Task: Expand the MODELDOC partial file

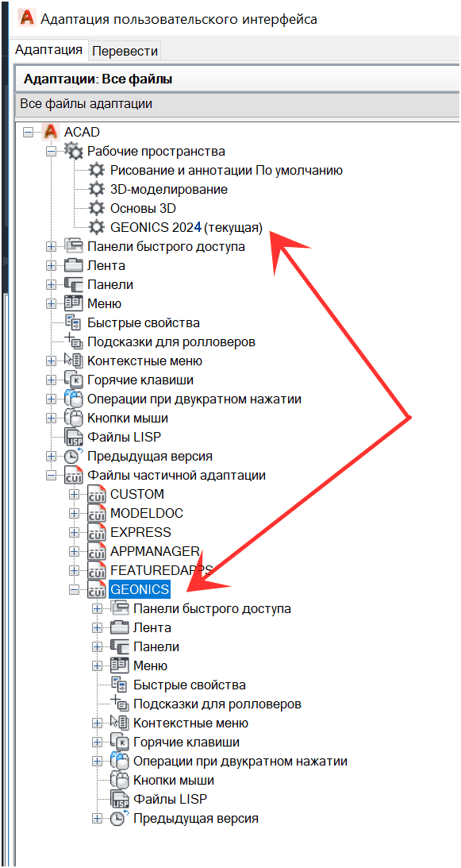Action: click(x=74, y=513)
